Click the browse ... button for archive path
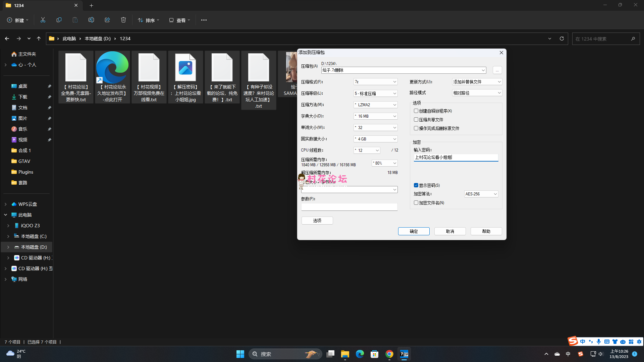 497,70
